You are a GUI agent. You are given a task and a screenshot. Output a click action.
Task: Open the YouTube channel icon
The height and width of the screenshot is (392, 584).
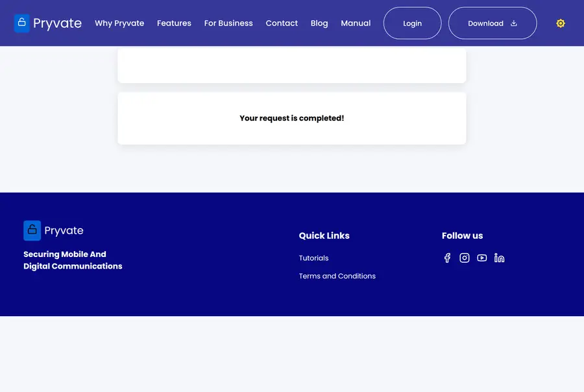point(481,258)
